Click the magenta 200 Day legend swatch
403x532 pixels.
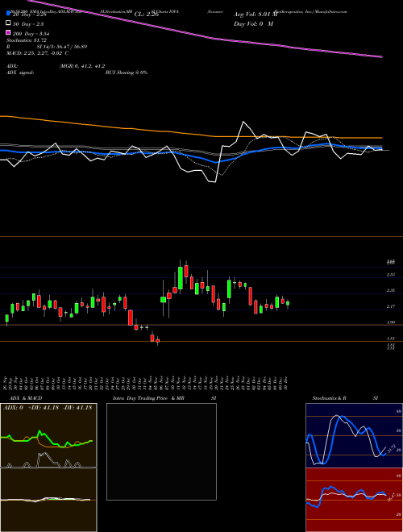[8, 33]
